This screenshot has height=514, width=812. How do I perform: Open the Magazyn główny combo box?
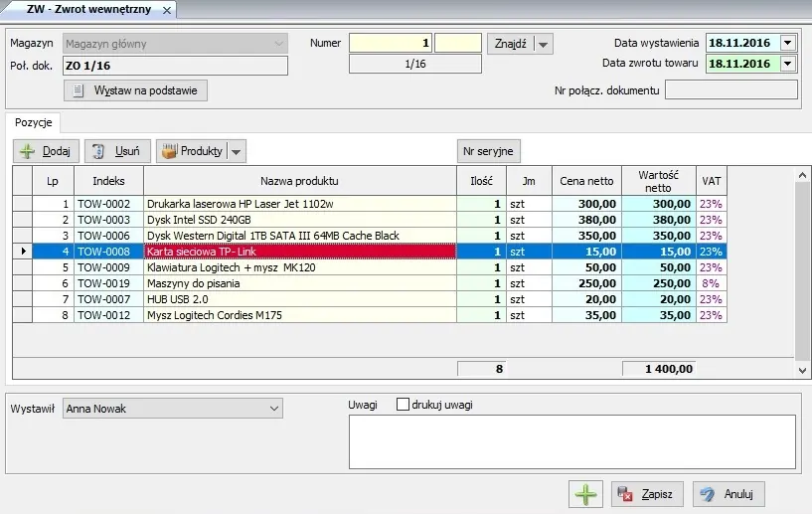[x=175, y=44]
